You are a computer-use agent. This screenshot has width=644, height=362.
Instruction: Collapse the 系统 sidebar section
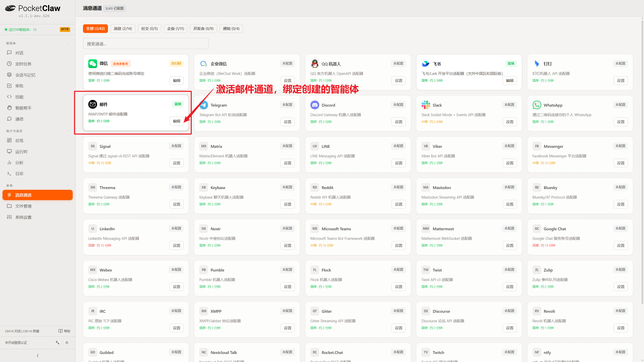68,186
